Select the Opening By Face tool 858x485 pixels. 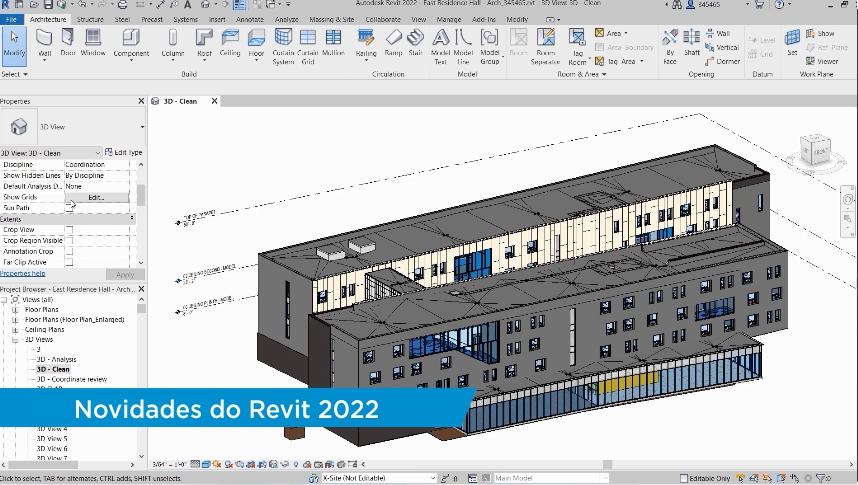670,47
